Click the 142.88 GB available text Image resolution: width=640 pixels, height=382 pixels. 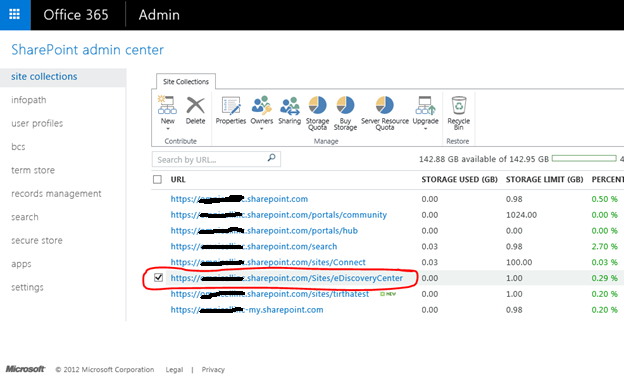pos(484,159)
